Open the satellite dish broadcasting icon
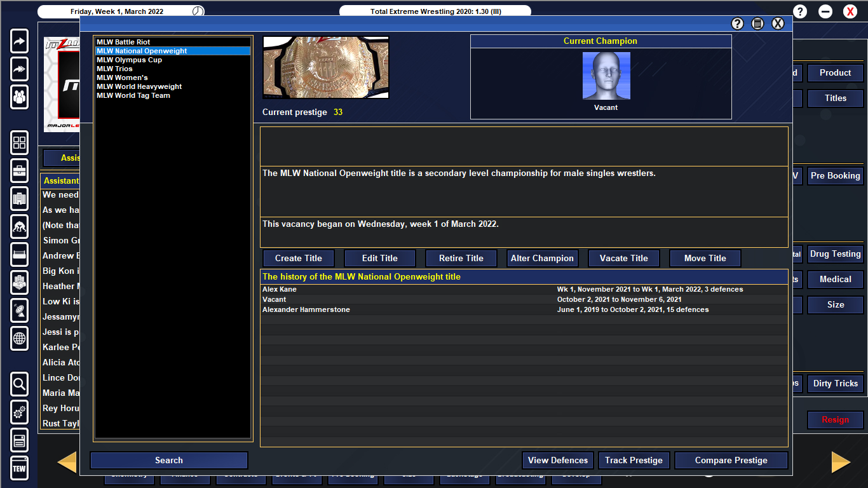Viewport: 868px width, 488px height. [x=20, y=311]
